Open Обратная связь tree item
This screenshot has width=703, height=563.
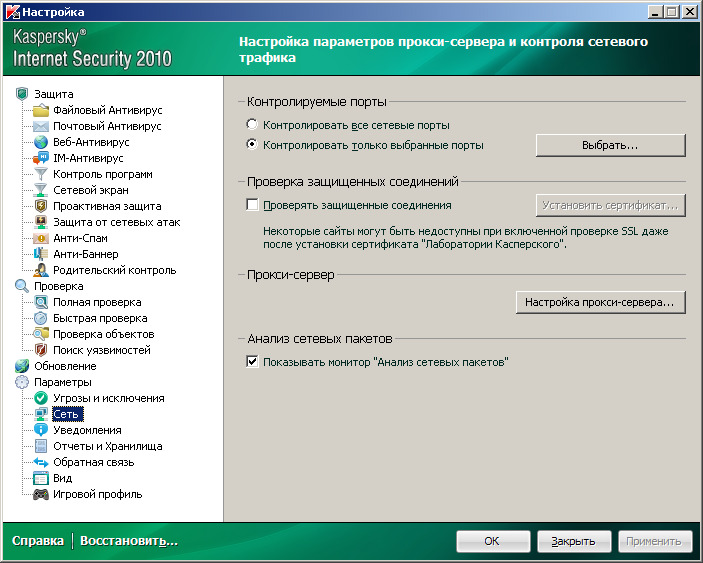click(x=94, y=462)
